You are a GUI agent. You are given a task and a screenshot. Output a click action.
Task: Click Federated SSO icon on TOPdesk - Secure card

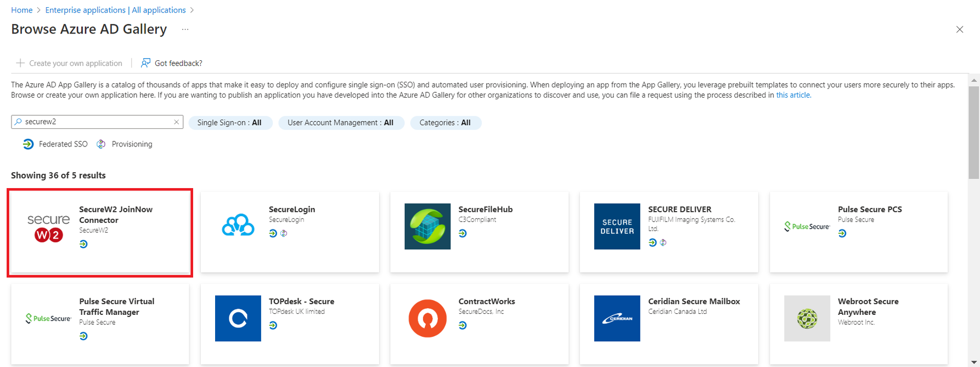[x=273, y=325]
